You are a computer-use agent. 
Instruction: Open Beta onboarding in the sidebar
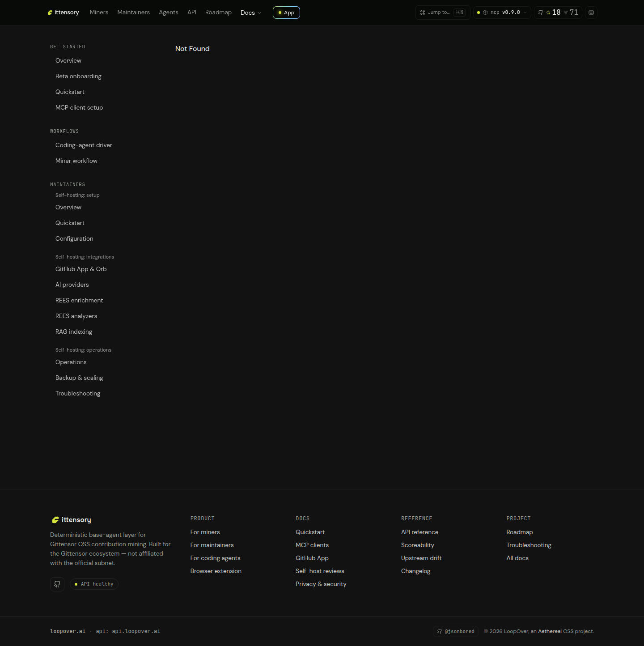click(x=78, y=76)
